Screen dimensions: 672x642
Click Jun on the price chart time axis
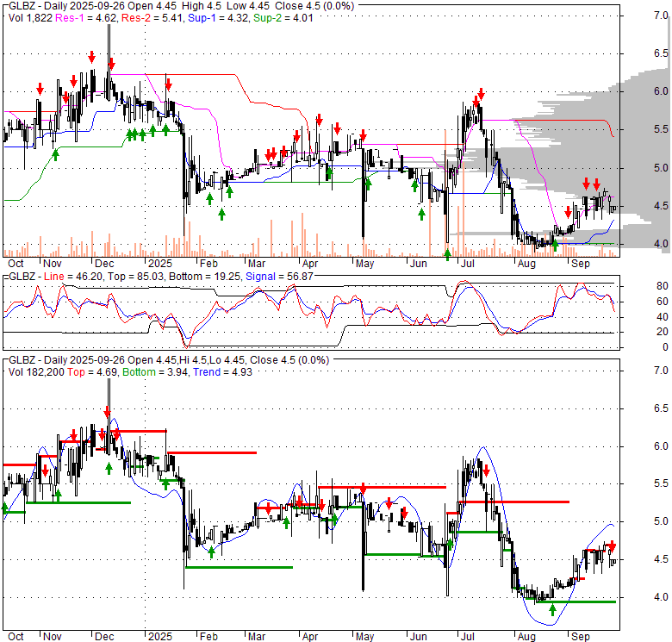(x=419, y=264)
